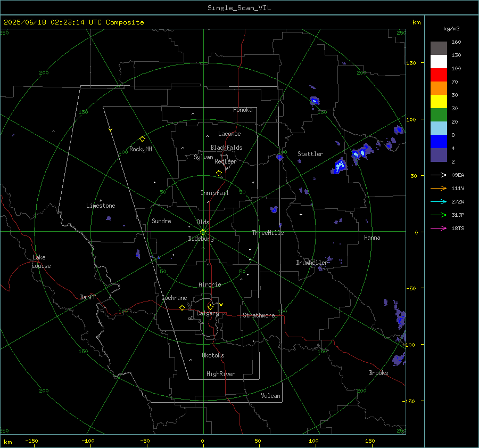Image resolution: width=479 pixels, height=448 pixels.
Task: Click the yellow diamond marker above Calgary label
Action: point(210,307)
